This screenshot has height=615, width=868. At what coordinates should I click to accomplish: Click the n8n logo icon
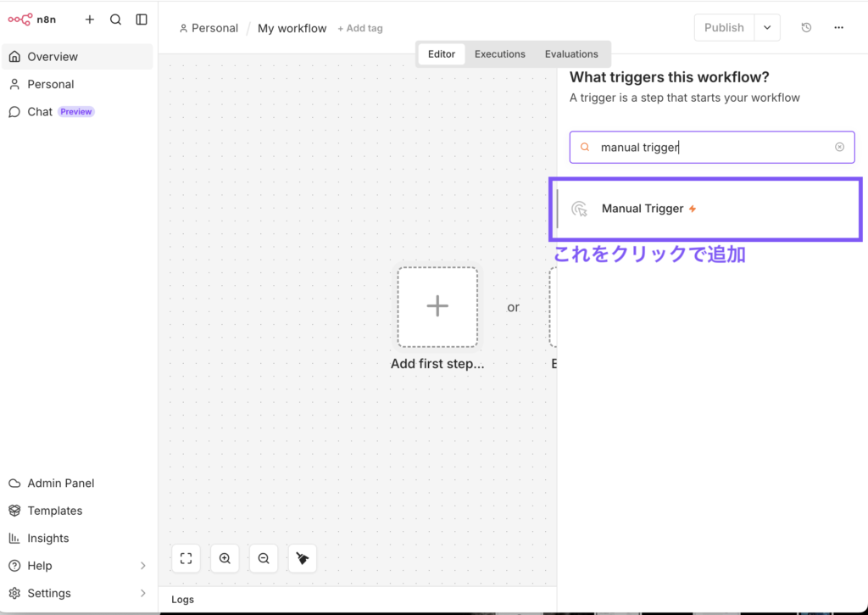pyautogui.click(x=20, y=20)
